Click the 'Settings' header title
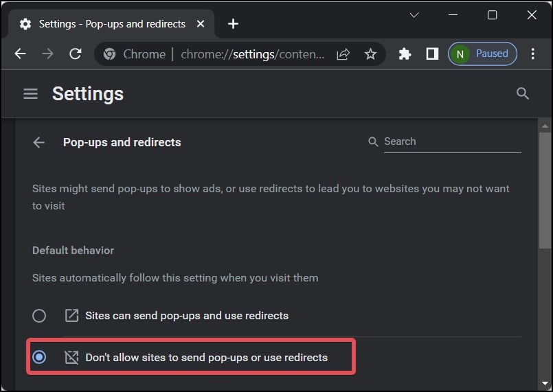Image resolution: width=553 pixels, height=392 pixels. (88, 94)
